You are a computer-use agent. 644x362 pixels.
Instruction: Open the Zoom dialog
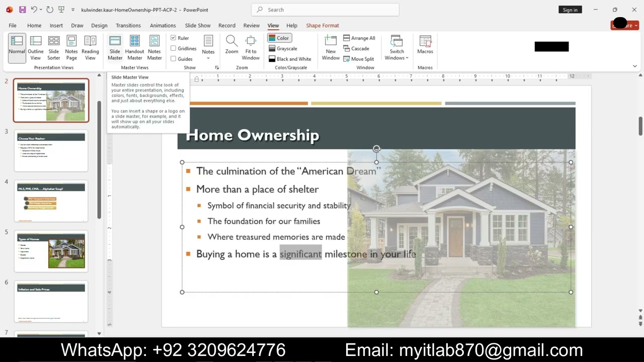click(x=231, y=45)
